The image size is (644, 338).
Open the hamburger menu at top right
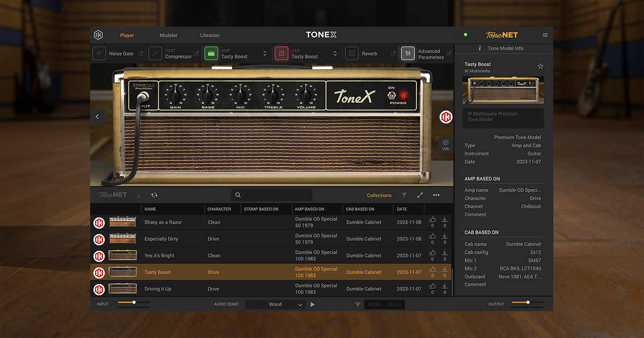545,35
